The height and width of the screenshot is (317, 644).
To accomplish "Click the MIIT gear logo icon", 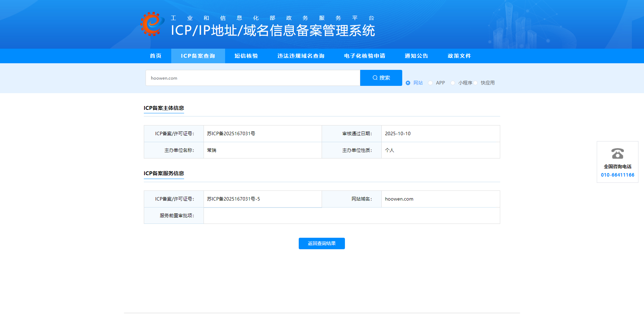I will [152, 24].
